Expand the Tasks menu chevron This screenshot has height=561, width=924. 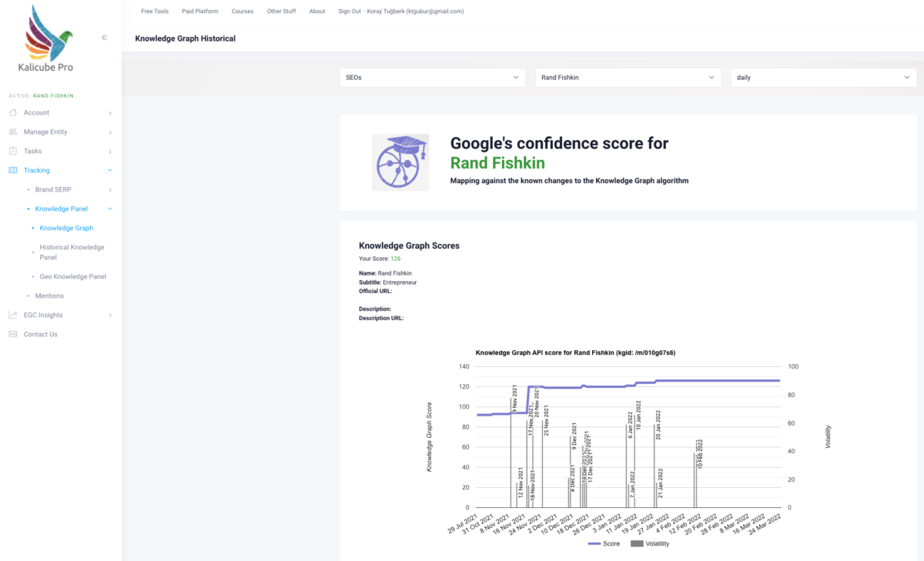[x=110, y=152]
